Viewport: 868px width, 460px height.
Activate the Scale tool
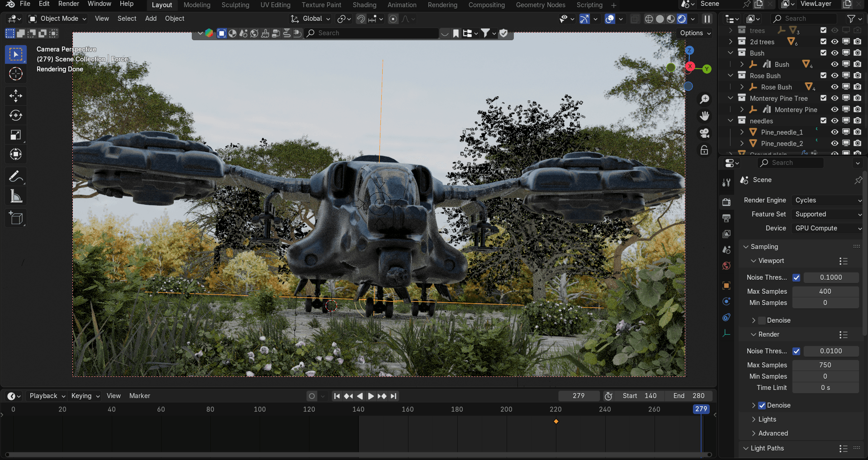coord(16,135)
